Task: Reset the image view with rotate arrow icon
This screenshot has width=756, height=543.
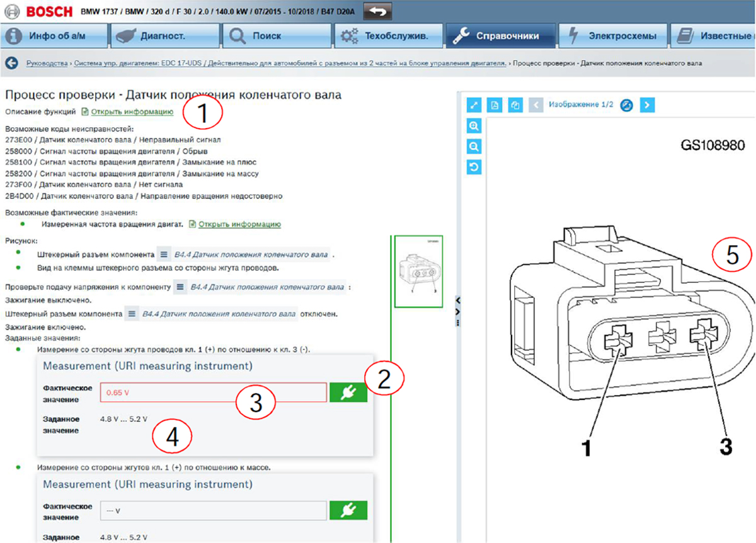Action: point(474,167)
